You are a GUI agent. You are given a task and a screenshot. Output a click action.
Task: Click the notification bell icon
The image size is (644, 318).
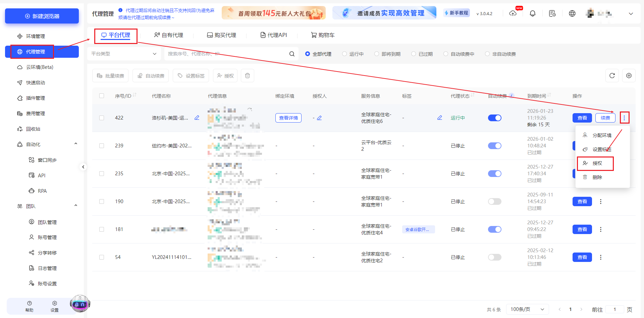(532, 13)
